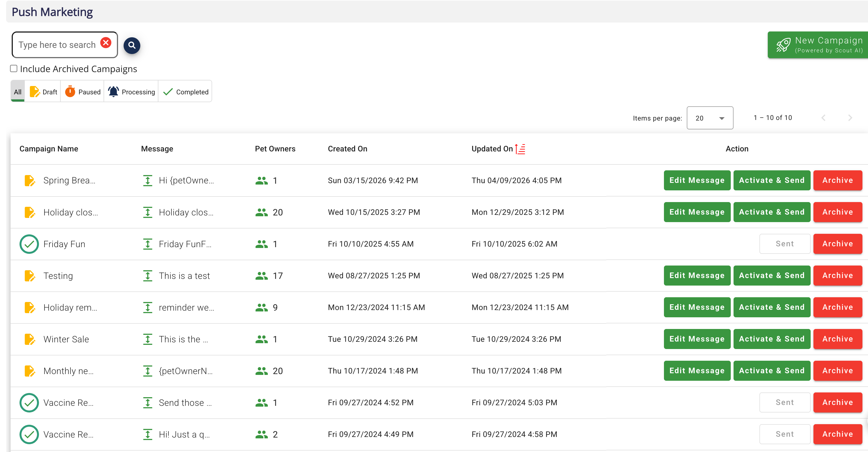Viewport: 868px width, 452px height.
Task: Click the magnifying glass search button
Action: pyautogui.click(x=132, y=45)
